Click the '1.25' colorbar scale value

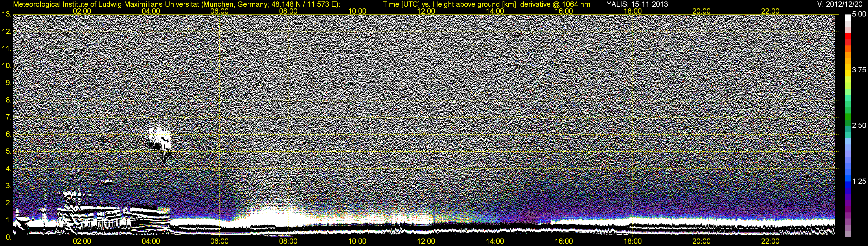(859, 181)
